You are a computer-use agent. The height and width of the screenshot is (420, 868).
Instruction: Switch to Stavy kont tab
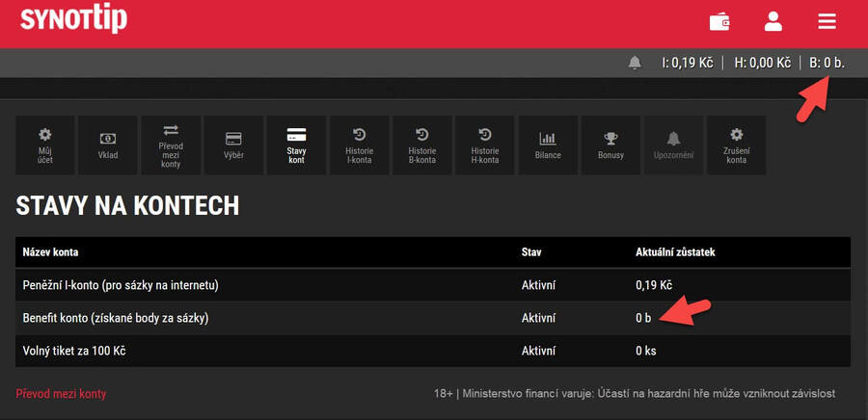296,144
